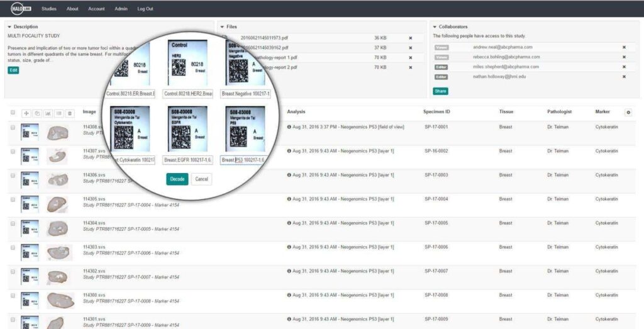Remove collaborator andrew.neal@abcpharma.com

624,47
